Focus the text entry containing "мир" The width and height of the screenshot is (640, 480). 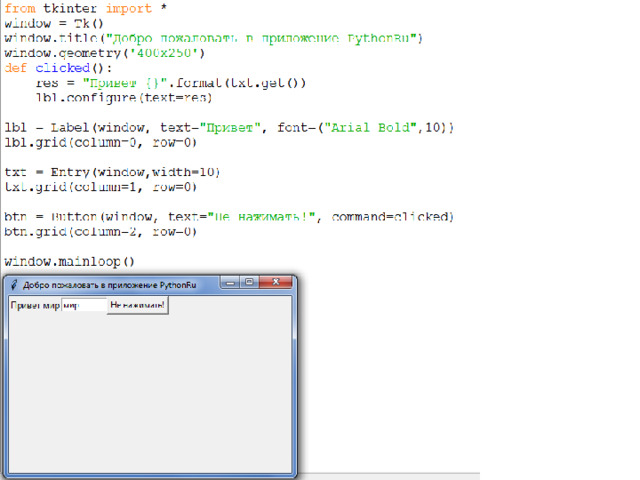[84, 306]
